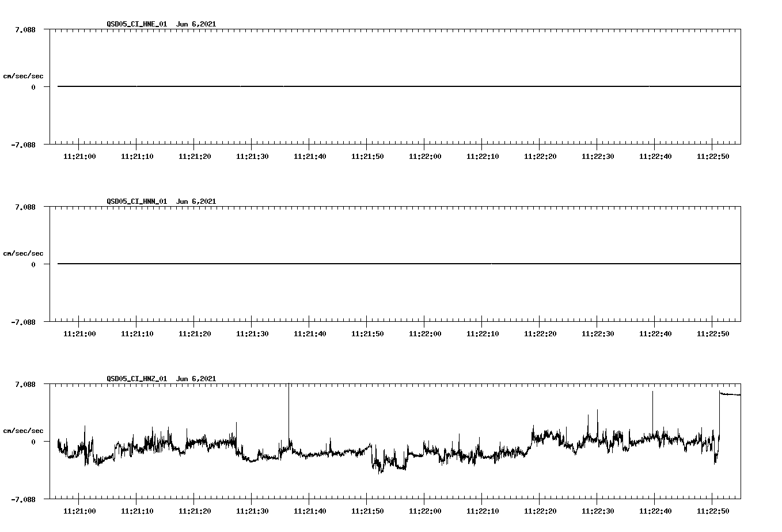This screenshot has width=782, height=532.
Task: Click the 7.088 upper limit on HNN axis
Action: [25, 207]
